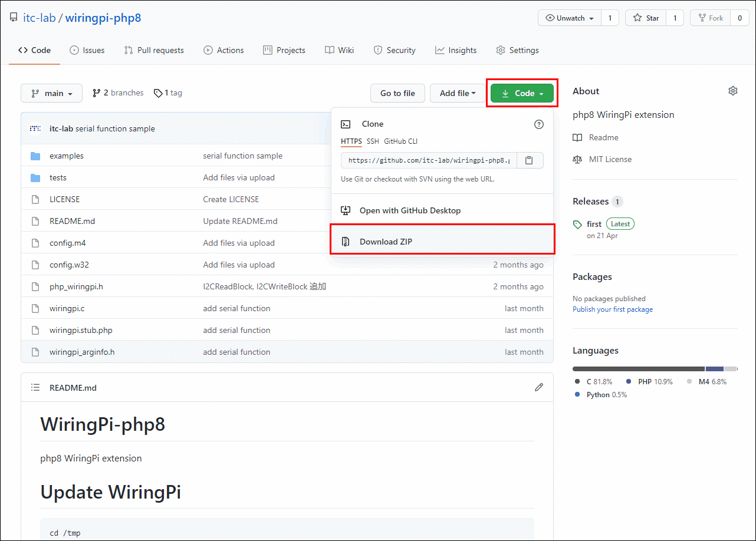Image resolution: width=756 pixels, height=541 pixels.
Task: Select the HTTPS clone option
Action: (351, 141)
